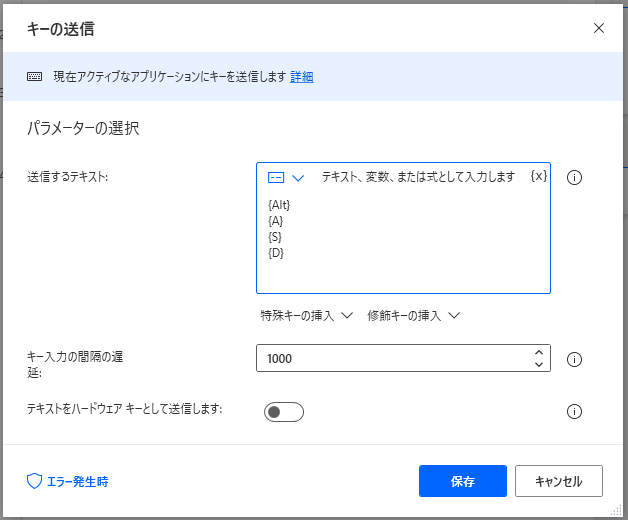
Task: Increase delay value with up arrow
Action: pyautogui.click(x=539, y=352)
